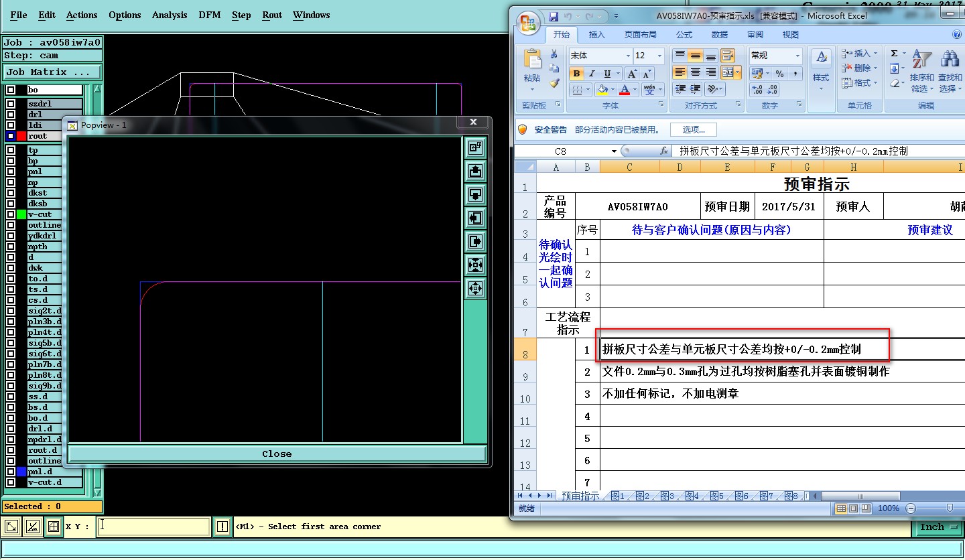This screenshot has height=560, width=965.
Task: Click the Align Text Left icon
Action: 680,72
